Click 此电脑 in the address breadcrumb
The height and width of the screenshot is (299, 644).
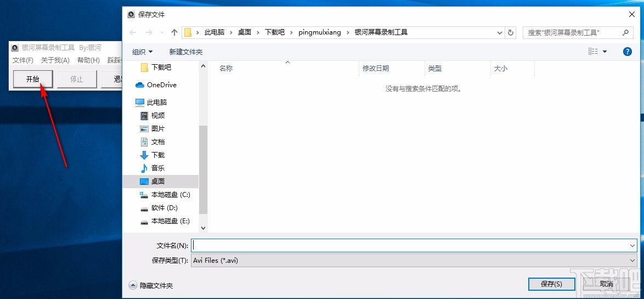[214, 32]
